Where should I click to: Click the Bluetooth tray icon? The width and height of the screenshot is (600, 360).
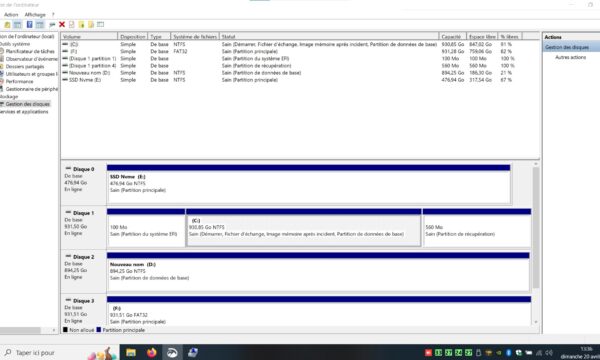coord(509,352)
